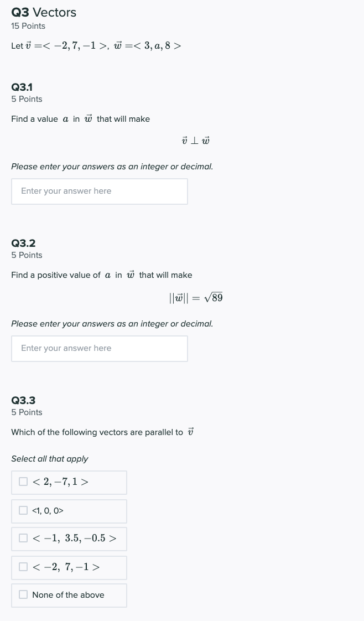The width and height of the screenshot is (364, 621).
Task: Click the "Select all that apply" text
Action: point(50,459)
